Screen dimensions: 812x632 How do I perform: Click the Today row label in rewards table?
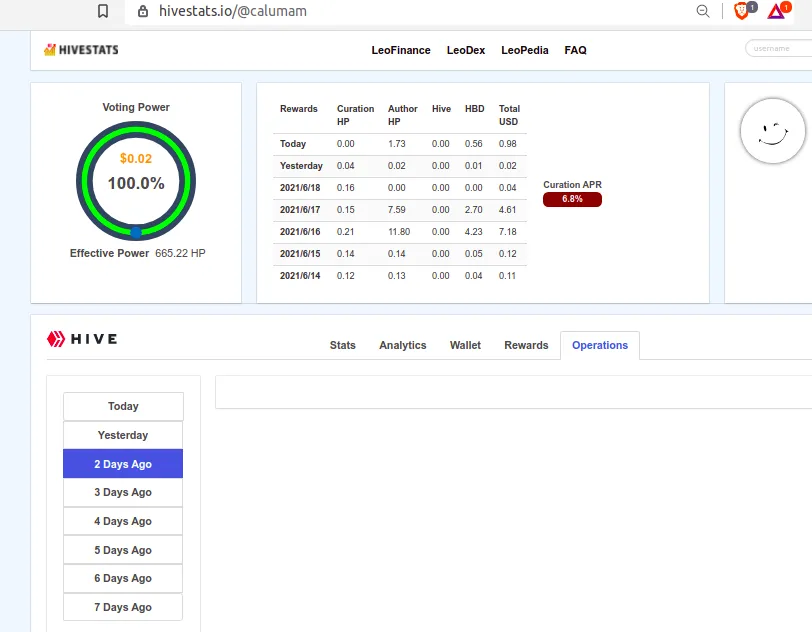293,144
